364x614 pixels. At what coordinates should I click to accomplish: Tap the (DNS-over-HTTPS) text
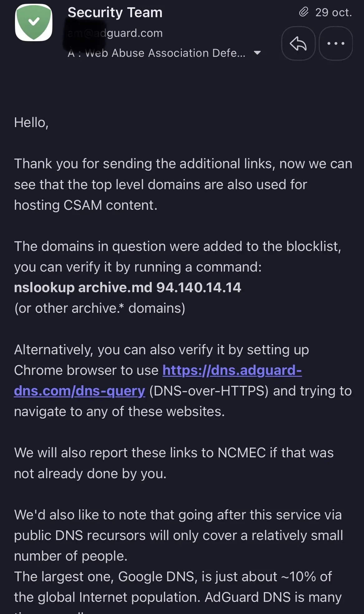(209, 391)
